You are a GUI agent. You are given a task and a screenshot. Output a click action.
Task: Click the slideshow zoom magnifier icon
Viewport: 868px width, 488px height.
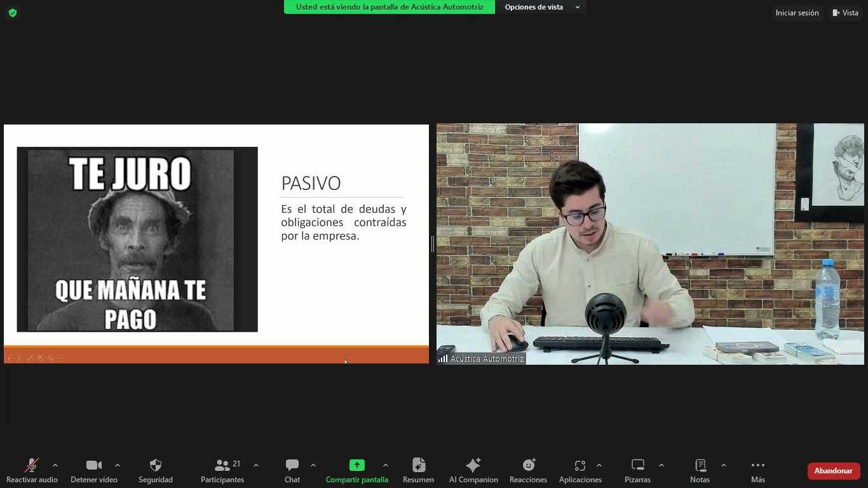tap(50, 358)
